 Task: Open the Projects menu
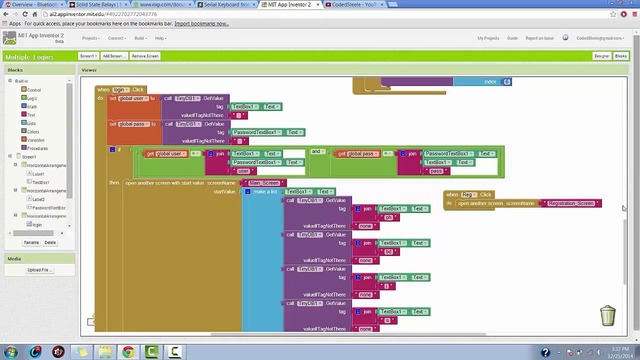click(x=91, y=38)
